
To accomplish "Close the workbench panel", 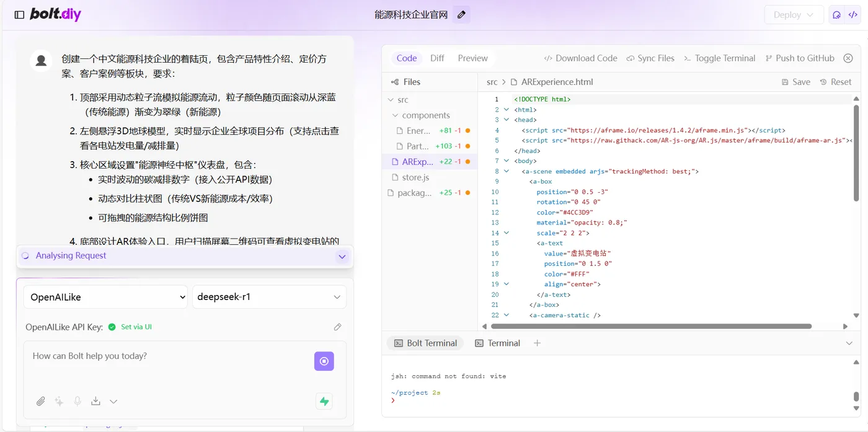I will [848, 58].
